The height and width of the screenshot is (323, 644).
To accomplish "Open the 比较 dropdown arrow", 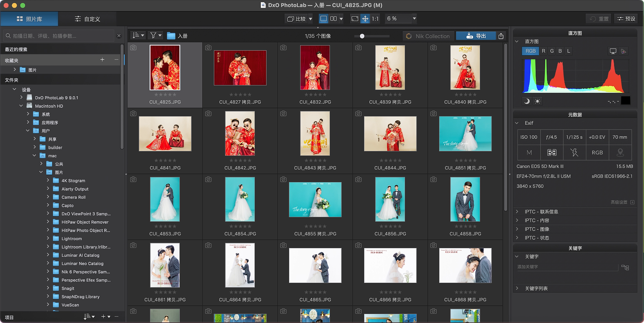I will (310, 18).
